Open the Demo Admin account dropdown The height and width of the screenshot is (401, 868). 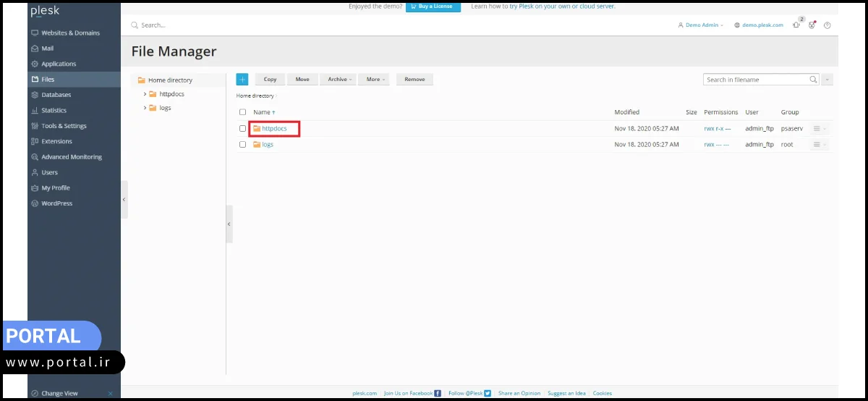[701, 25]
